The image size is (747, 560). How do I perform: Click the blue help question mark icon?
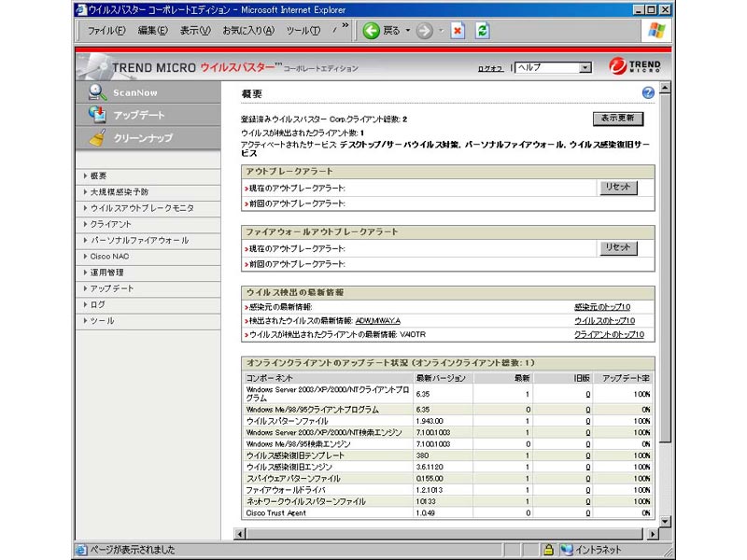[648, 92]
